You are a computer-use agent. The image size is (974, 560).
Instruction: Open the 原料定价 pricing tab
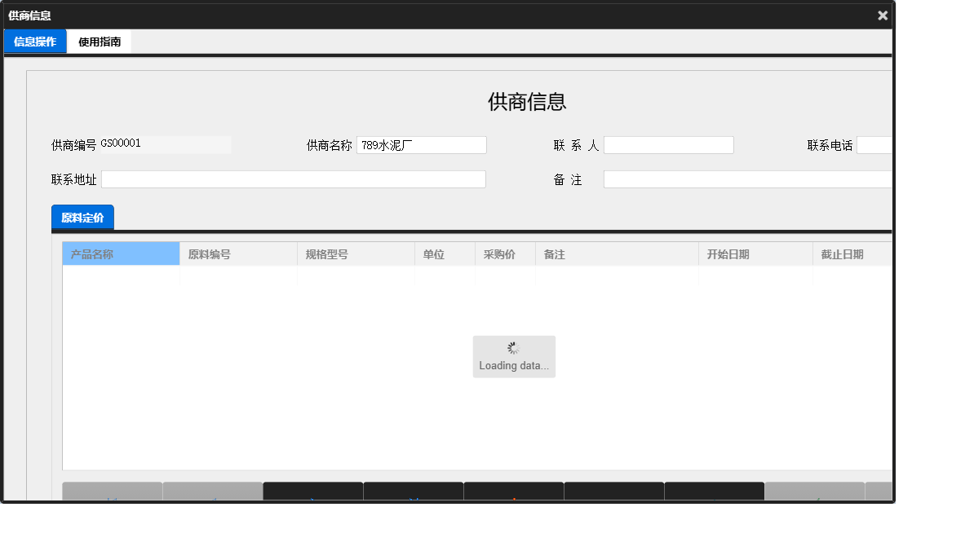(82, 218)
